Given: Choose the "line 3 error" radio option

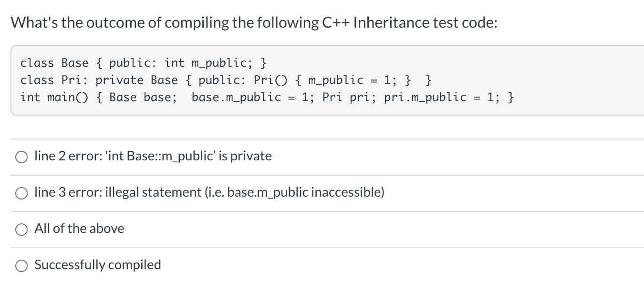Looking at the screenshot, I should 22,193.
